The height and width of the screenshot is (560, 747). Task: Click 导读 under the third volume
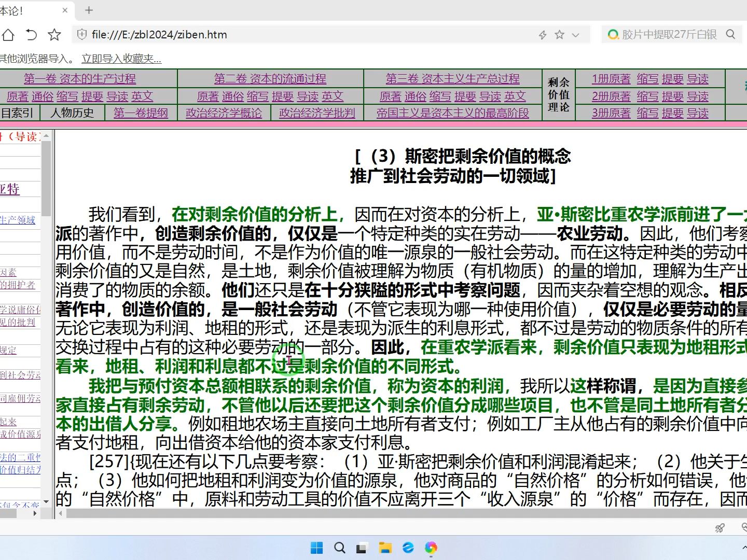click(x=490, y=96)
